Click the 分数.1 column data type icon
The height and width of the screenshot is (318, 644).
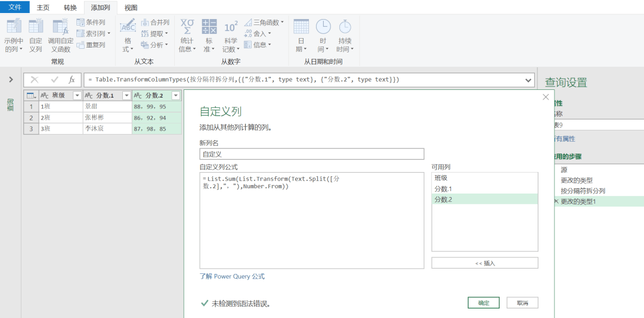click(89, 96)
